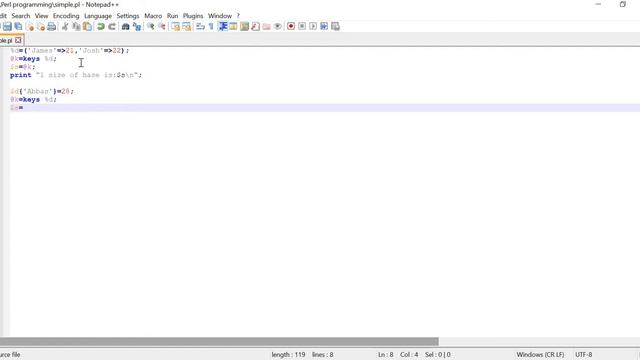Click the Redo arrow icon
Image resolution: width=640 pixels, height=360 pixels.
[112, 27]
